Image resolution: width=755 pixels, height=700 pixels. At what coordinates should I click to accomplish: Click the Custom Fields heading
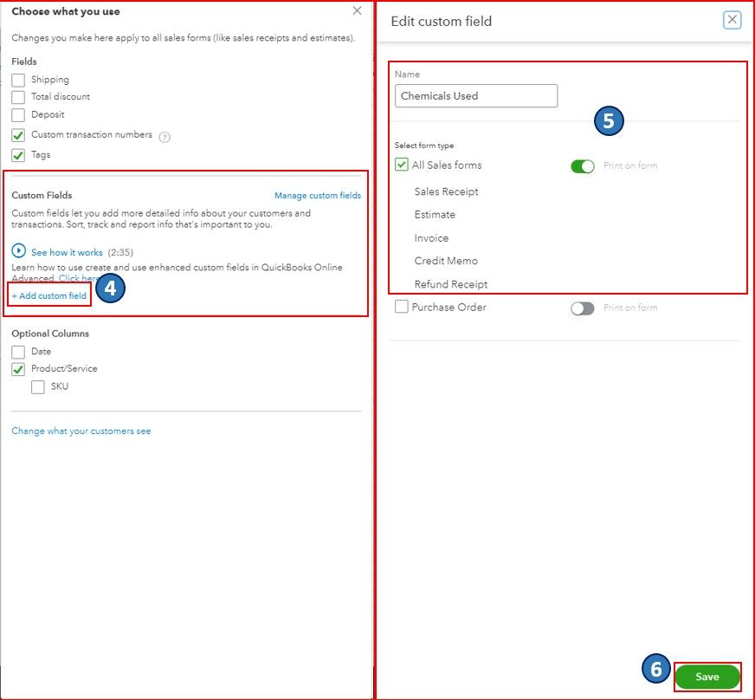42,195
